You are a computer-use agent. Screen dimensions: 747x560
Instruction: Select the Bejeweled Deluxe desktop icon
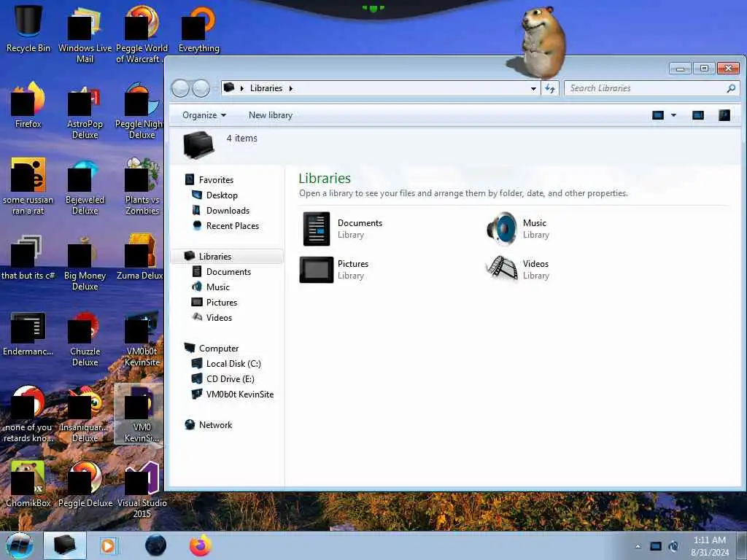(x=85, y=187)
